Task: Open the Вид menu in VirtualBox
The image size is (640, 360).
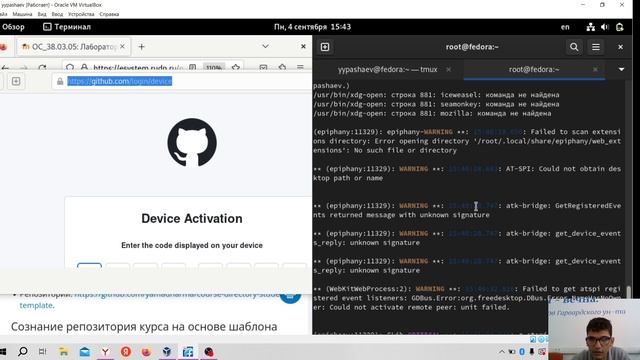Action: pos(42,14)
